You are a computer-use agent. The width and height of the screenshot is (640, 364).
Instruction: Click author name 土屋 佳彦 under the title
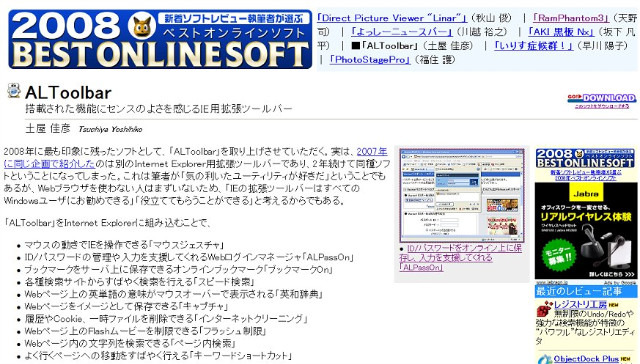coord(48,129)
